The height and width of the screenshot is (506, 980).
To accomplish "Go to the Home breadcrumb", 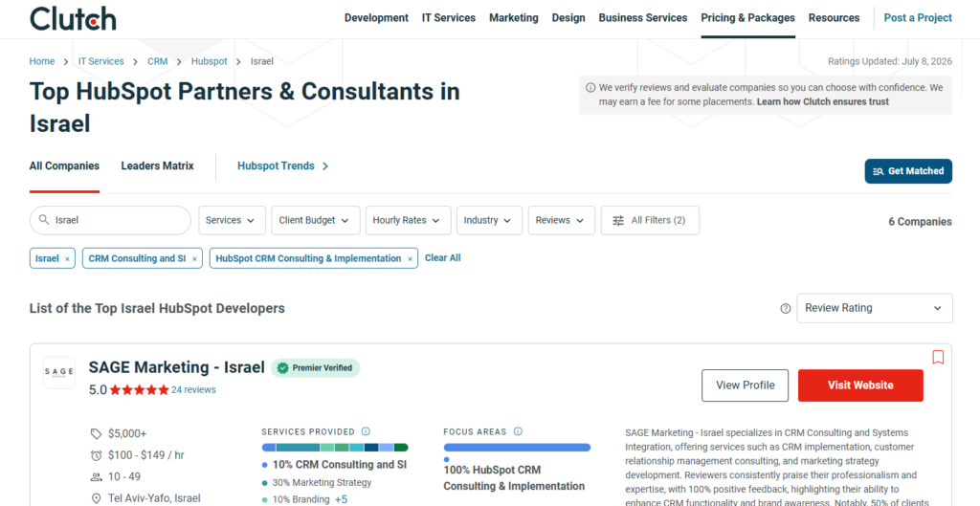I will [42, 61].
